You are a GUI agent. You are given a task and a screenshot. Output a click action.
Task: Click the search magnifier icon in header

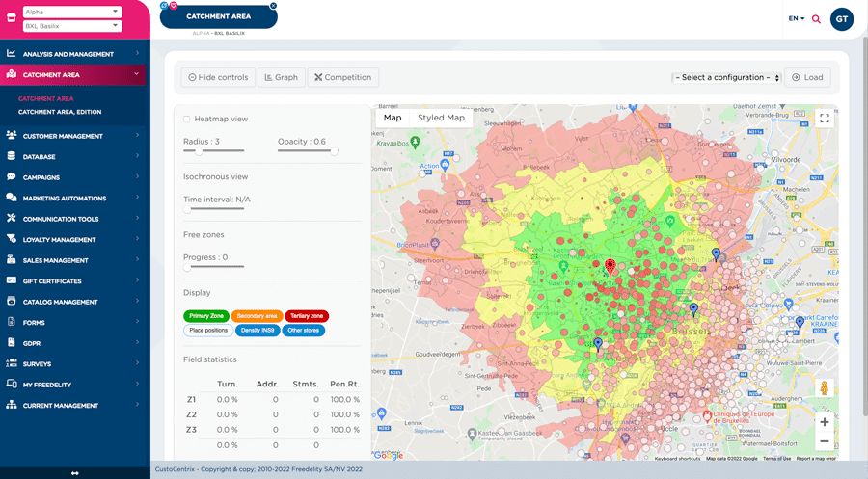point(816,19)
